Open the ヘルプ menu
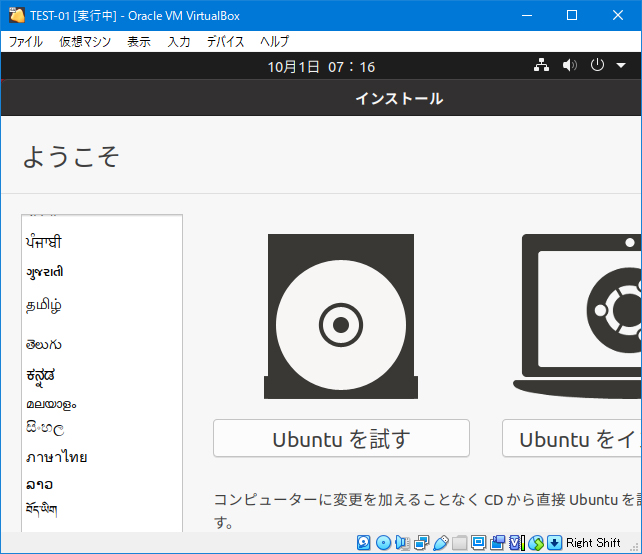The image size is (642, 554). click(275, 41)
